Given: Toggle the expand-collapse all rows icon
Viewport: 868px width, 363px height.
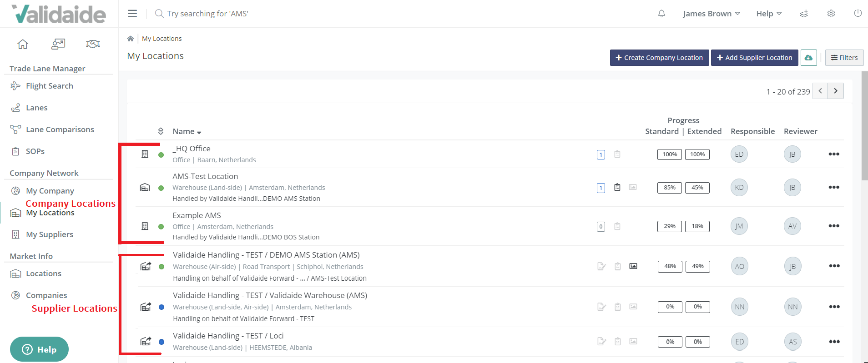Looking at the screenshot, I should pyautogui.click(x=161, y=131).
